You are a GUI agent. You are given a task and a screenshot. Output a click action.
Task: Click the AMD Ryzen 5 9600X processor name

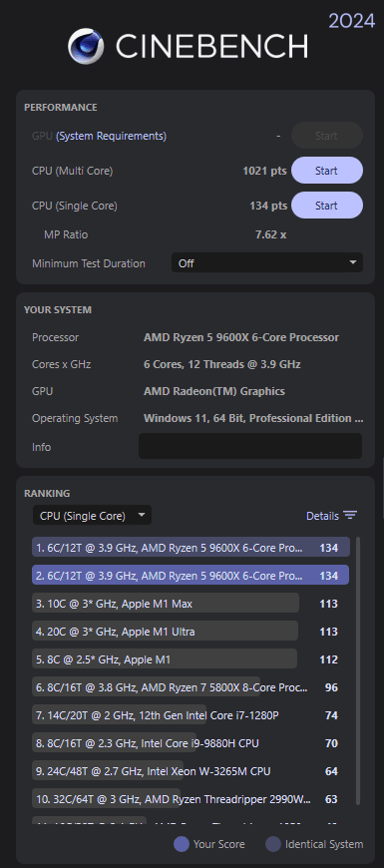(241, 337)
